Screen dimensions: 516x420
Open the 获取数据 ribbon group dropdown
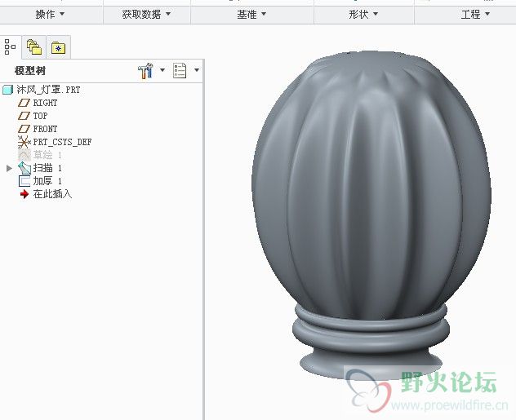click(x=146, y=15)
